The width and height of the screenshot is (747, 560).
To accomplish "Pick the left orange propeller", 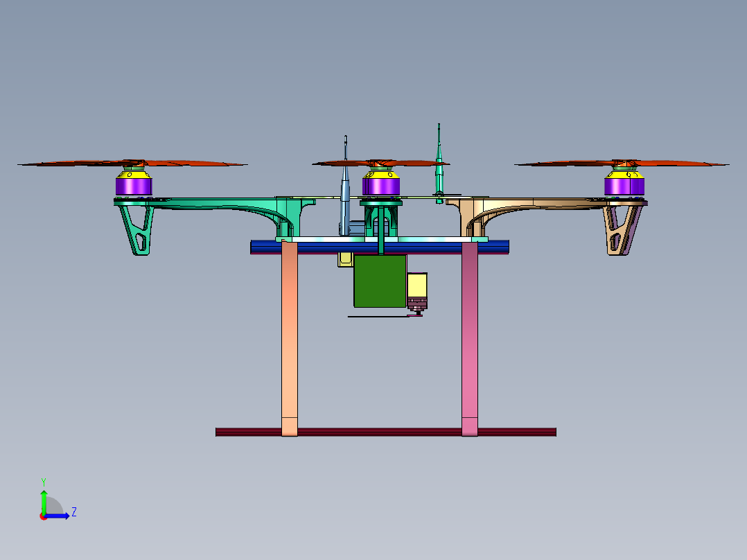I will coord(132,164).
